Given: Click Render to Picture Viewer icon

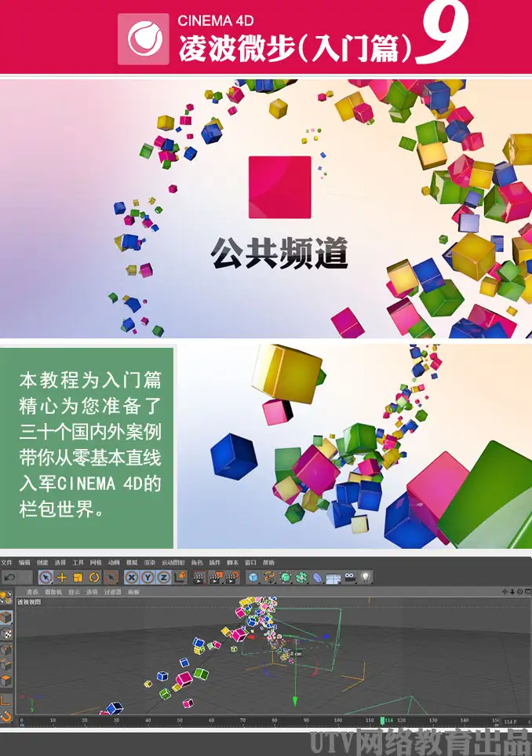Looking at the screenshot, I should coord(216,577).
